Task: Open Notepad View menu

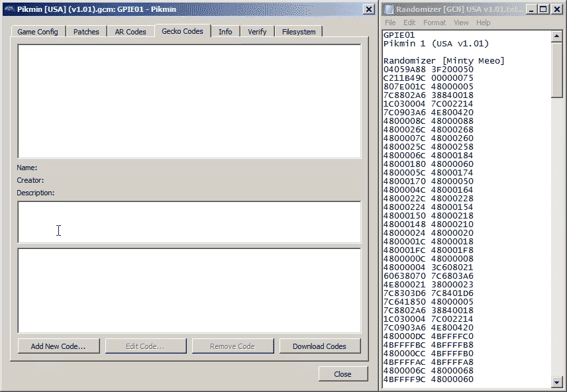Action: (x=461, y=23)
